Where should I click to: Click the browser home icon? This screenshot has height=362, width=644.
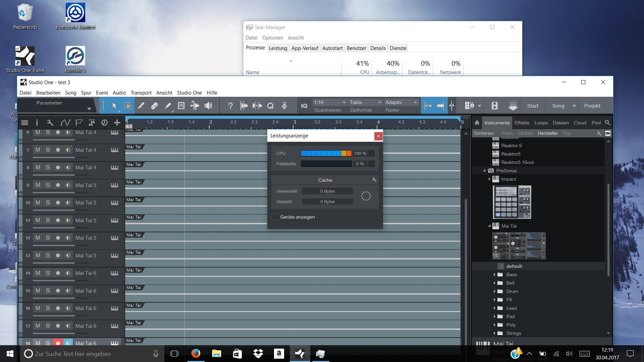(x=477, y=123)
